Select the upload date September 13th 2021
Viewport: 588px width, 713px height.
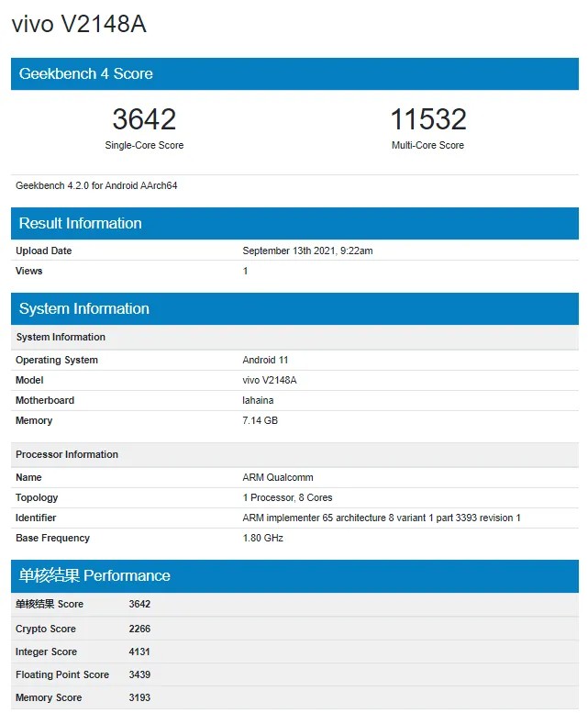pyautogui.click(x=307, y=251)
